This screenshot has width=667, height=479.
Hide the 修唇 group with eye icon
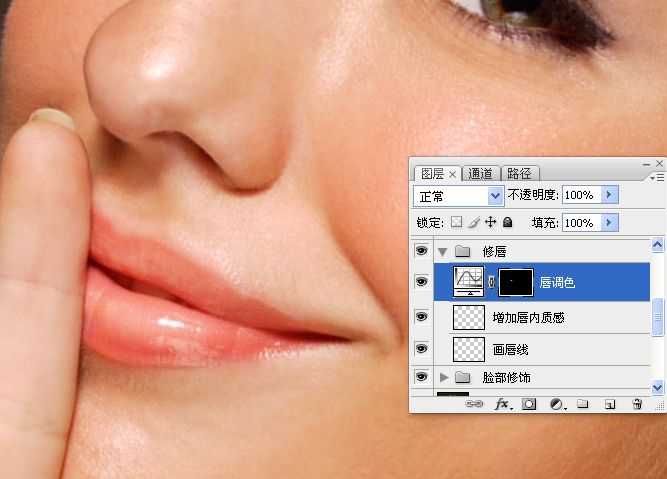422,251
